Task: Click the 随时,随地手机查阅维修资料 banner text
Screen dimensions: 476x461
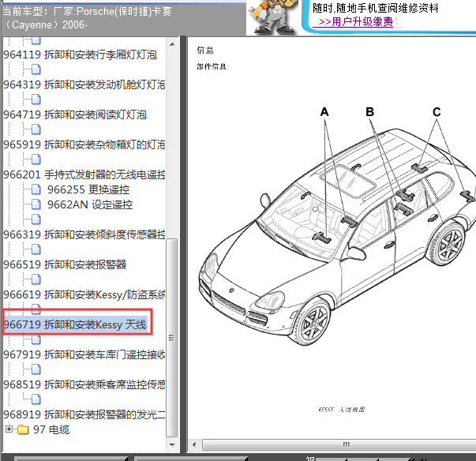Action: [x=376, y=8]
